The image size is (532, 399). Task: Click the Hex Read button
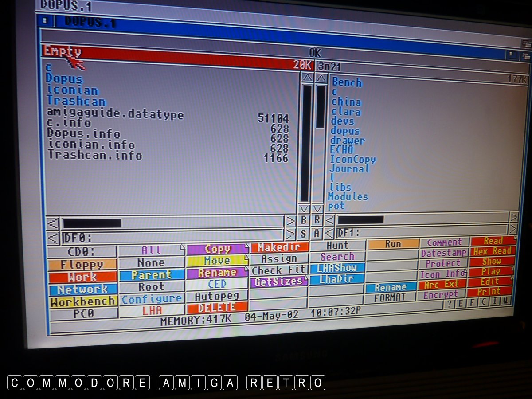[x=492, y=251]
